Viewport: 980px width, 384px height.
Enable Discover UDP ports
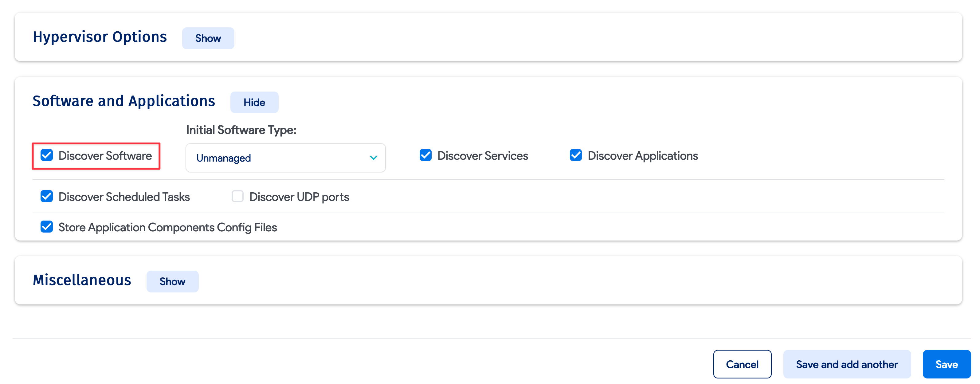237,196
